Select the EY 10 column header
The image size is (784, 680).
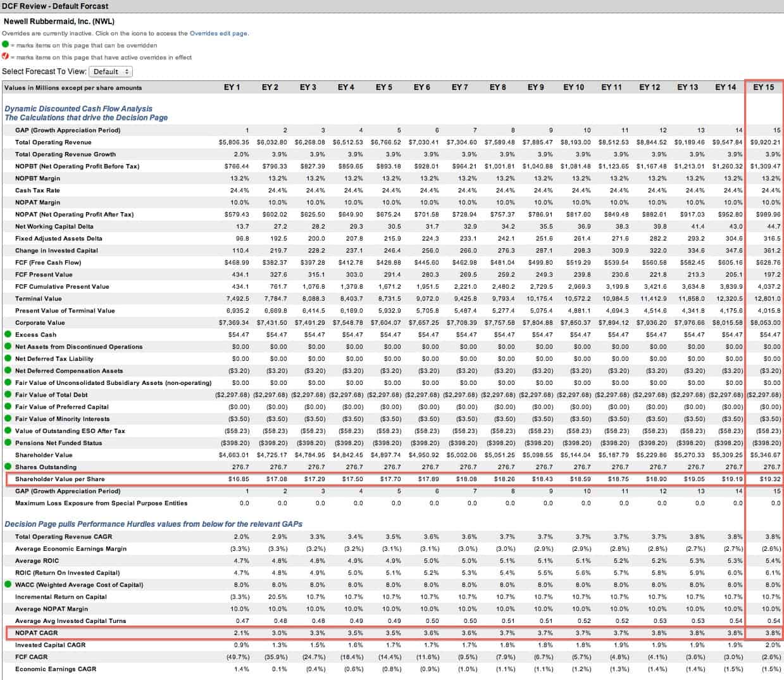pos(574,87)
